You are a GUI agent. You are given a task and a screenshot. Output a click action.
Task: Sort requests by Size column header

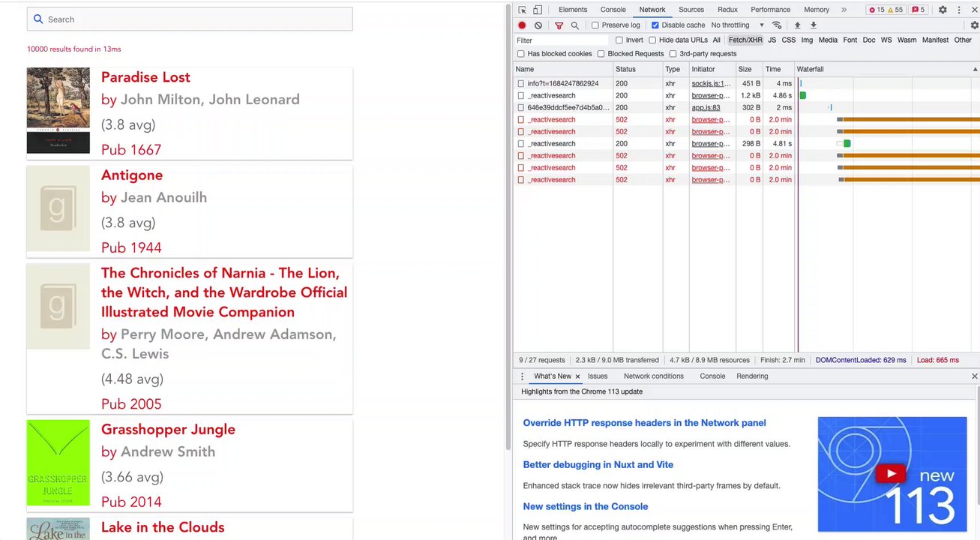[749, 69]
